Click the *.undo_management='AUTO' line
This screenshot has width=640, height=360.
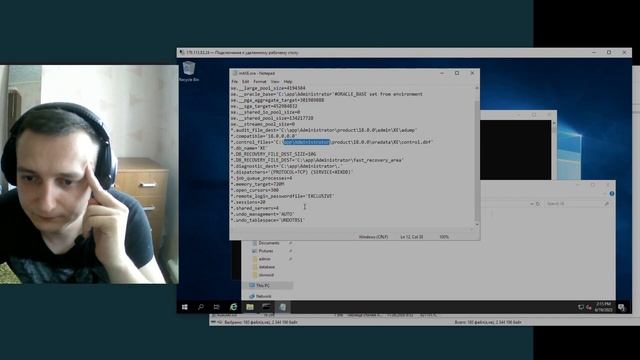coord(262,214)
